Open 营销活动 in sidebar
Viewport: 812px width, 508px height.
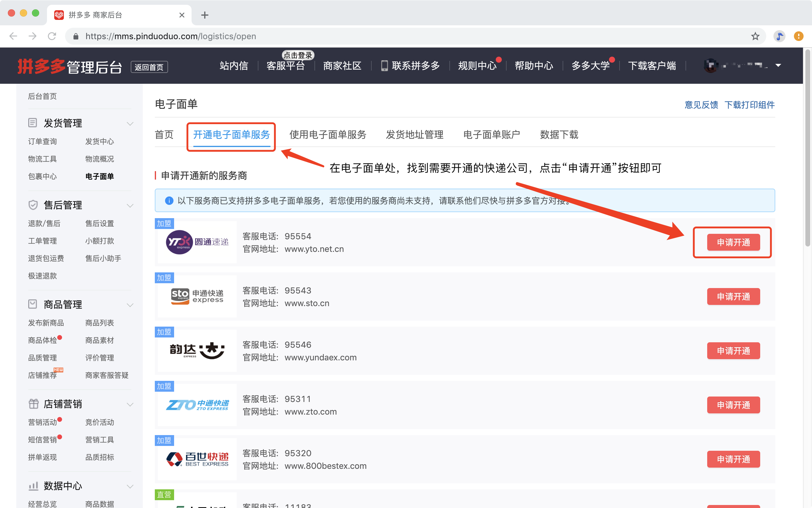(x=42, y=422)
